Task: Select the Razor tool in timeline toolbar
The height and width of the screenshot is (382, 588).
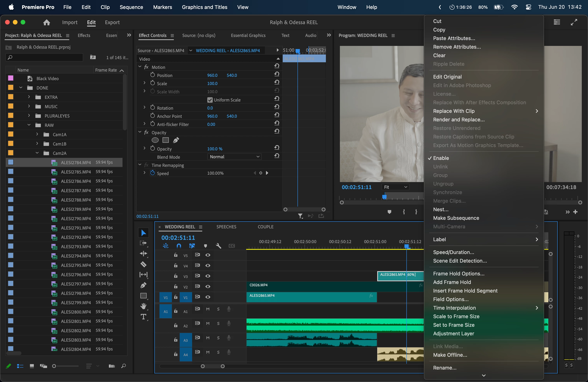Action: coord(143,264)
